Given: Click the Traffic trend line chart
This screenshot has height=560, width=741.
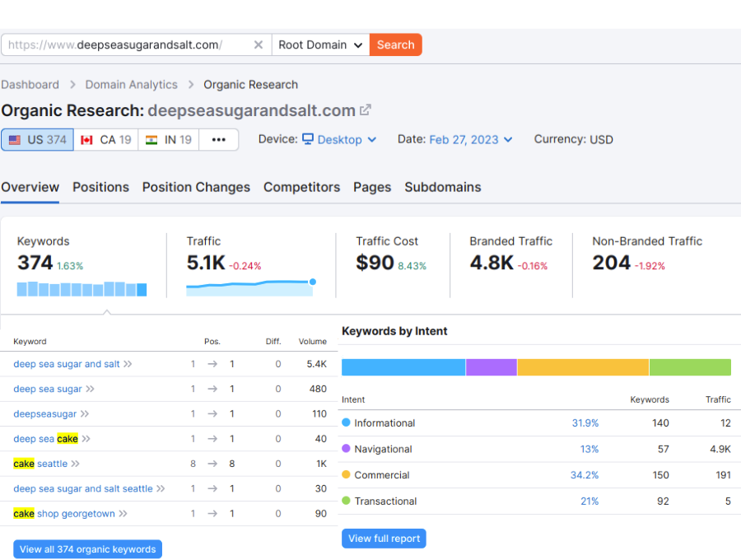Looking at the screenshot, I should click(251, 287).
